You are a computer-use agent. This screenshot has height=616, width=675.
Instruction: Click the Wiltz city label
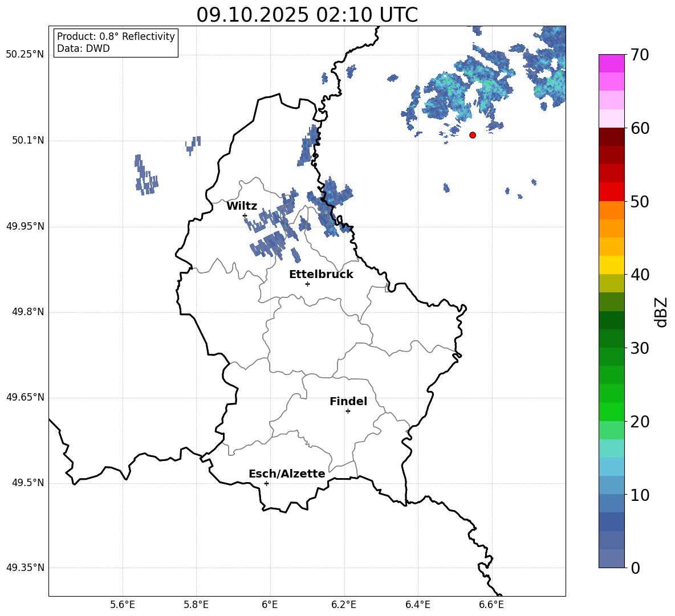[242, 206]
